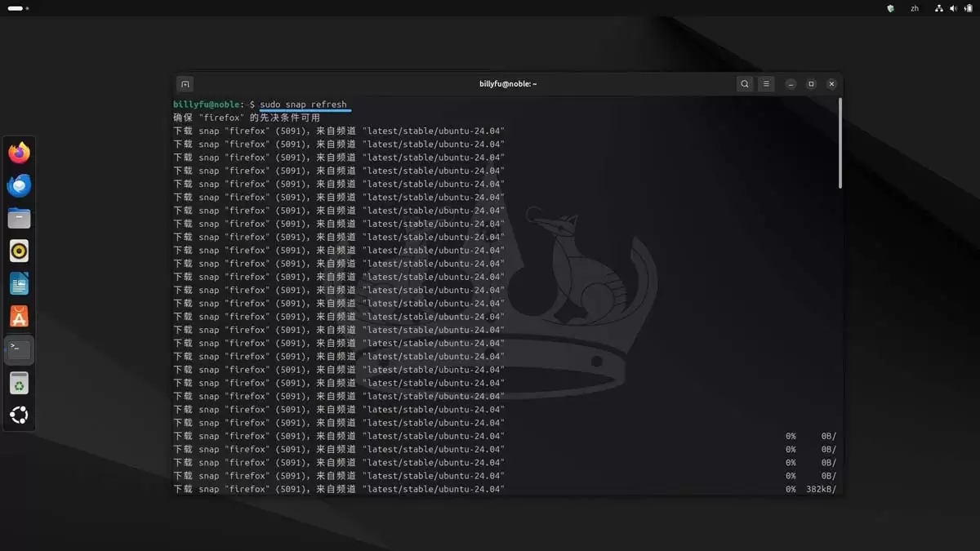Viewport: 980px width, 551px height.
Task: Launch Rhythmbox music player from the dock
Action: pyautogui.click(x=19, y=250)
